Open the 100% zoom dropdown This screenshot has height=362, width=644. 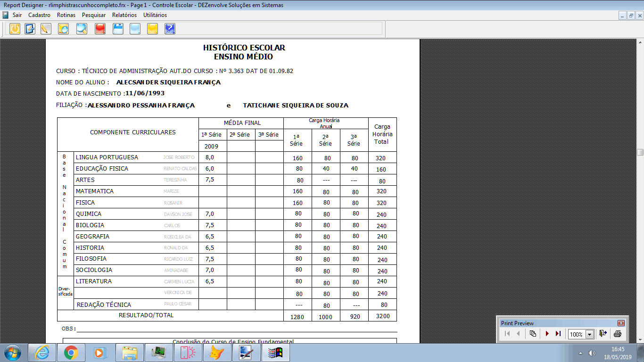(x=589, y=334)
